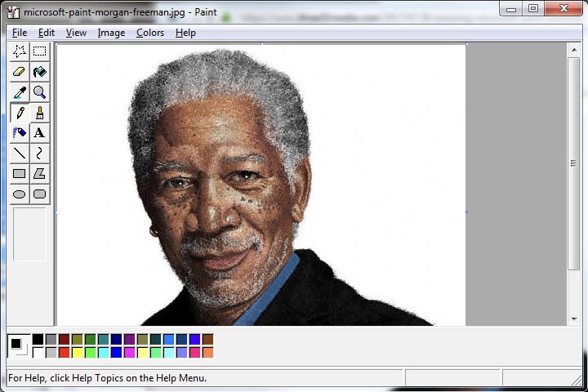Viewport: 588px width, 392px height.
Task: Select the Rounded Rectangle tool
Action: pos(40,194)
